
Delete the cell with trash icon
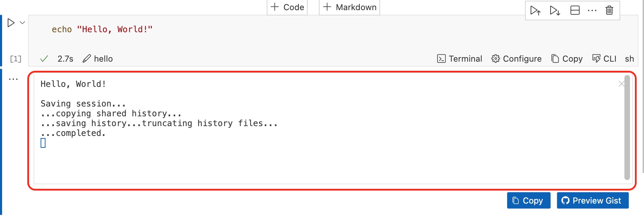coord(609,11)
